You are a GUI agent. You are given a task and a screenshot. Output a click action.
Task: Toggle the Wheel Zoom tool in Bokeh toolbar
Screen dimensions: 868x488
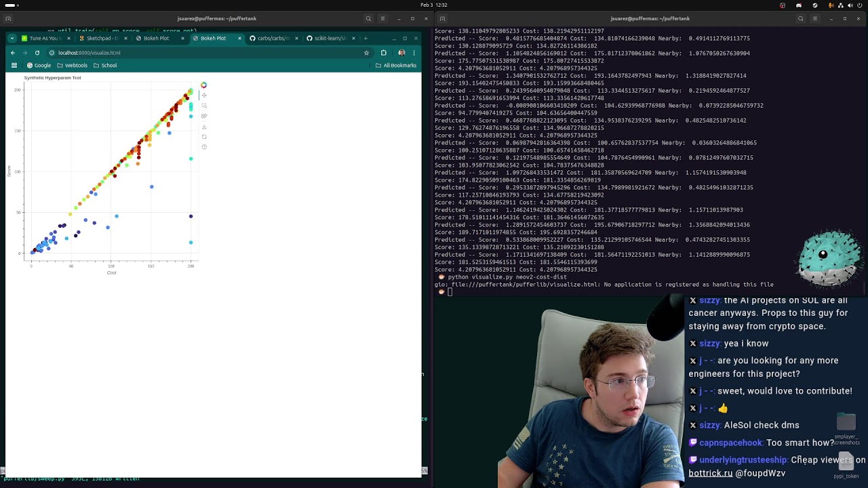204,116
